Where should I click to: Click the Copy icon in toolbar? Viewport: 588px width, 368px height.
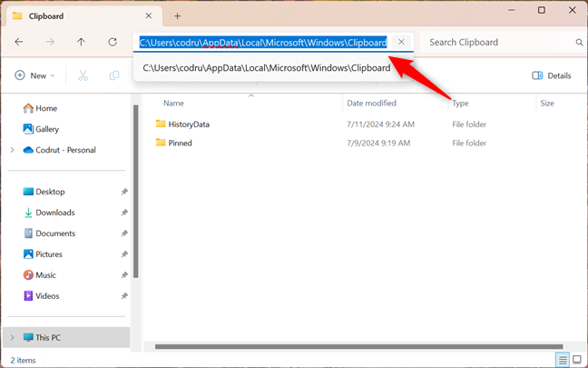(x=114, y=75)
